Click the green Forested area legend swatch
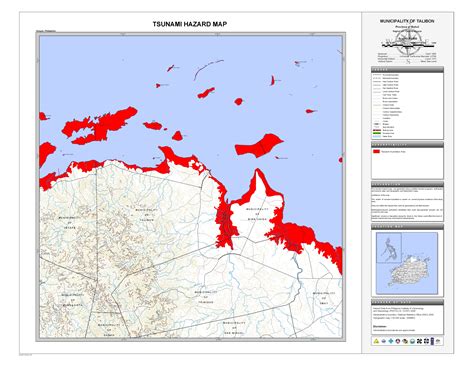This screenshot has height=368, width=474. (377, 133)
